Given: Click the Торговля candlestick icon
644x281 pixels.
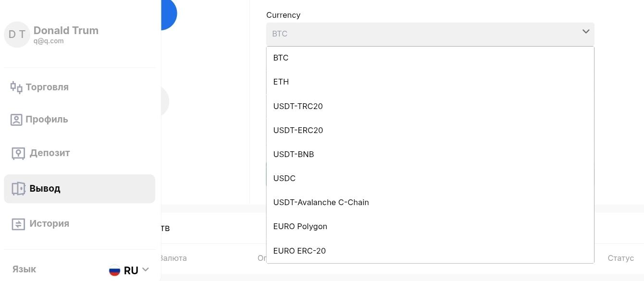Looking at the screenshot, I should click(x=16, y=87).
